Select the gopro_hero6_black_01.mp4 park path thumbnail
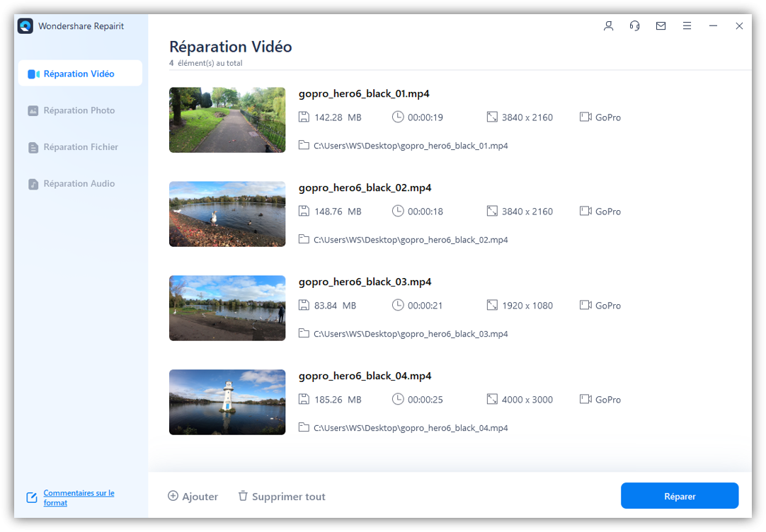This screenshot has height=532, width=766. coord(227,120)
